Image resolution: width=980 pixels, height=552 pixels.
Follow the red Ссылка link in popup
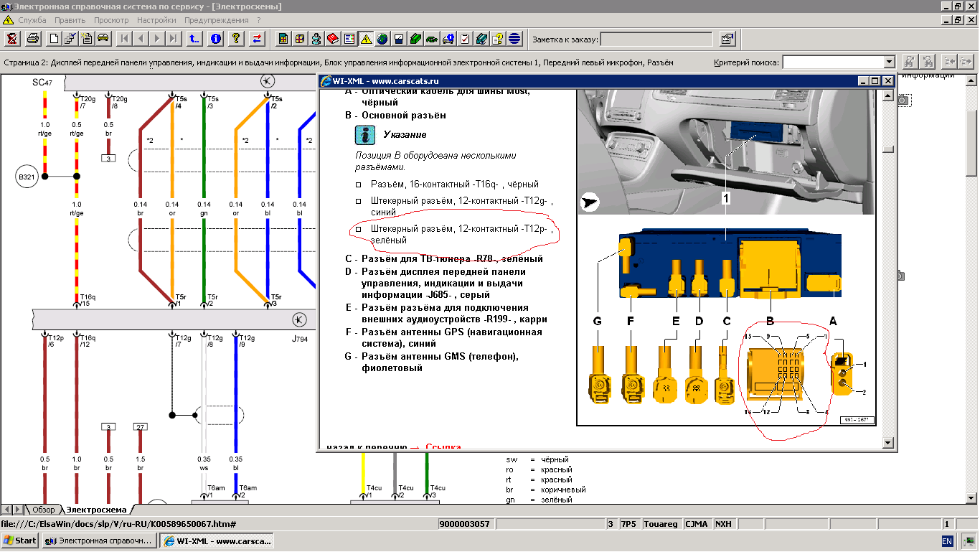pos(443,447)
